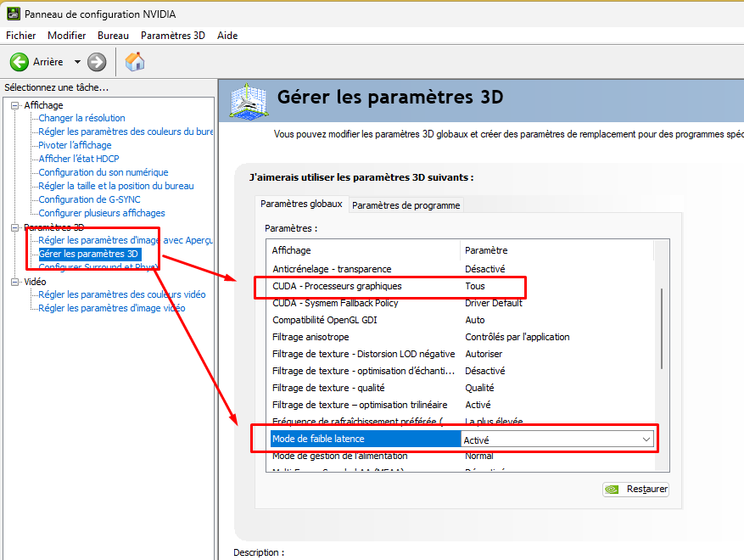
Task: Select Gérer les paramètres 3D task
Action: point(89,254)
